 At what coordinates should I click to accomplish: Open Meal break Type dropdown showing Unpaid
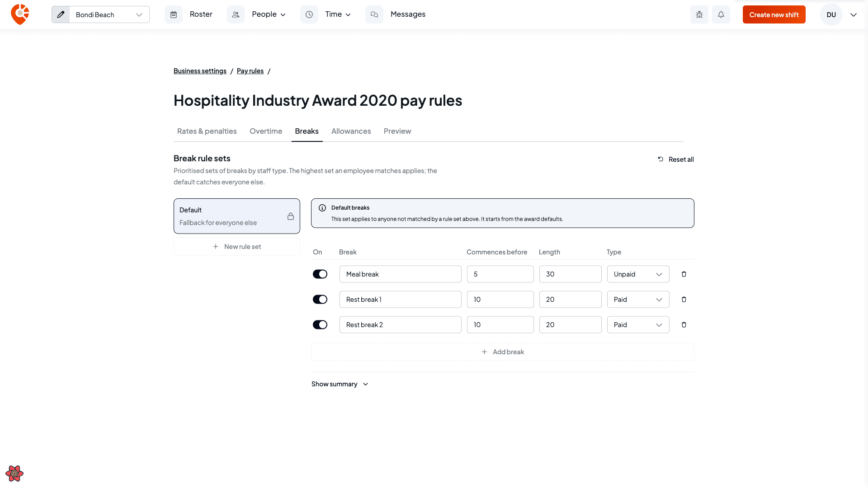click(638, 274)
